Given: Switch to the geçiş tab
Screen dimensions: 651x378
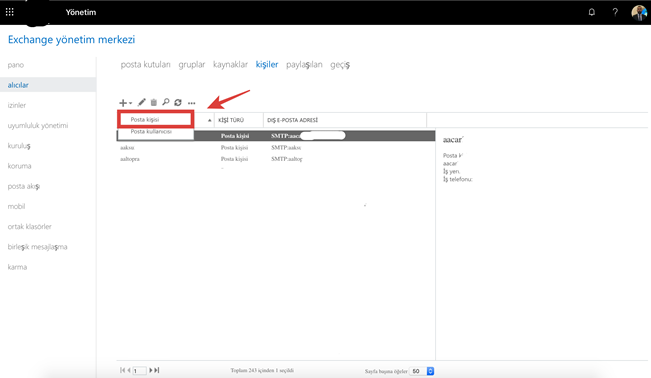Looking at the screenshot, I should point(340,65).
